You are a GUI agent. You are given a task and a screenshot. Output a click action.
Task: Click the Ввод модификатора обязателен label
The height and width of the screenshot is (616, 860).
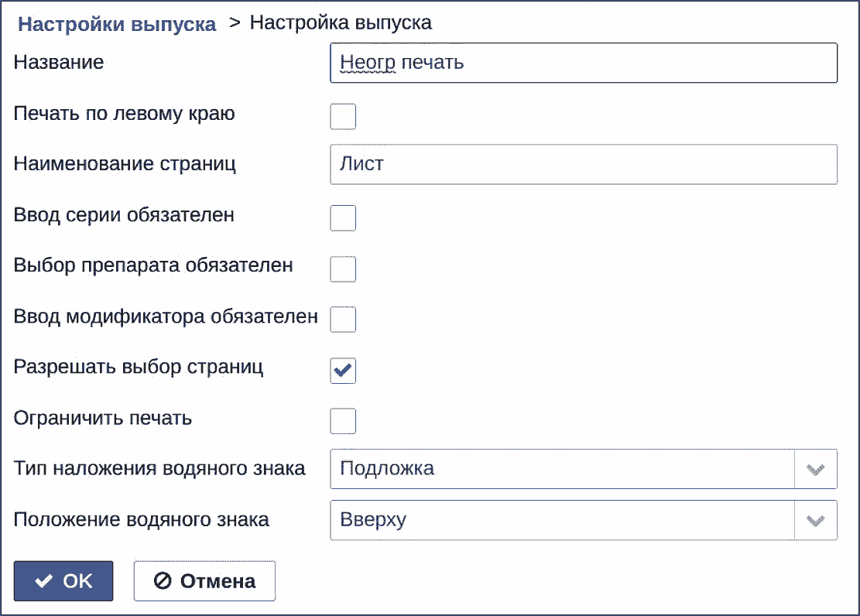166,317
